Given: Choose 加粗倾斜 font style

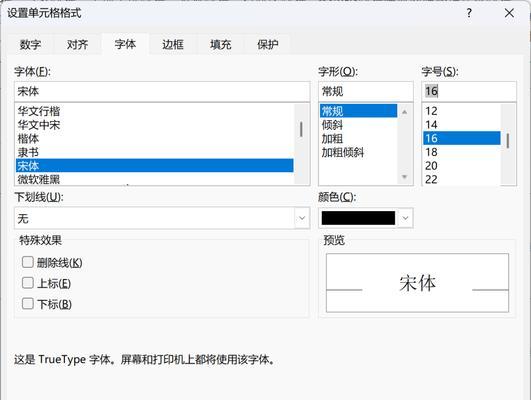Looking at the screenshot, I should coord(359,152).
